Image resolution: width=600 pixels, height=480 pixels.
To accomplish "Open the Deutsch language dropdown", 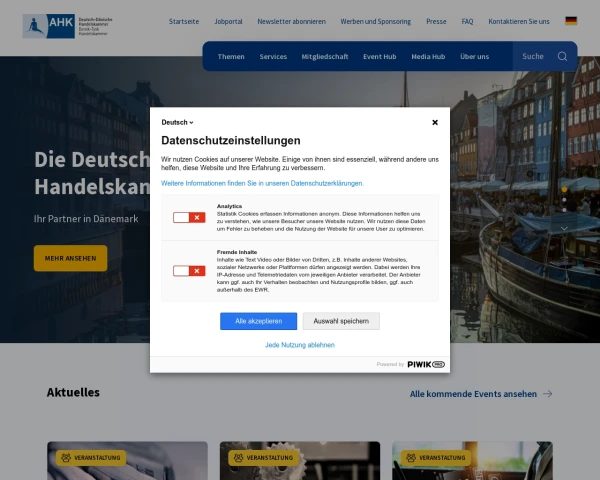I will click(177, 122).
